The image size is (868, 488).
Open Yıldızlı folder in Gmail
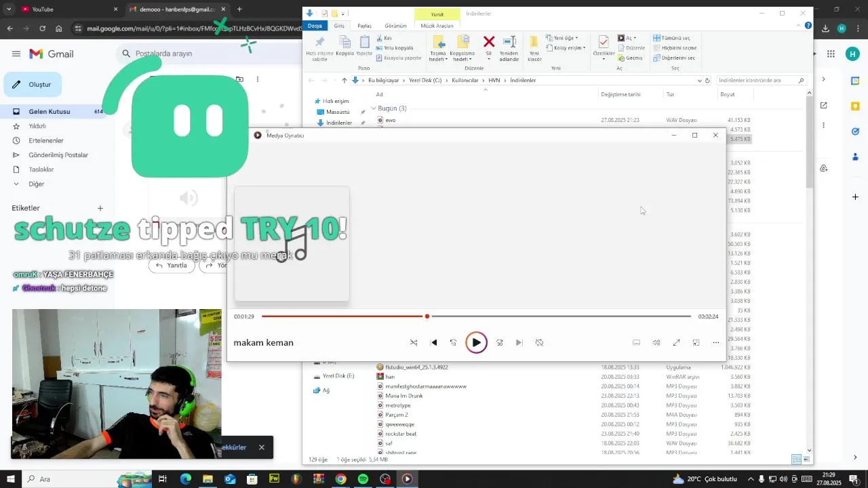tap(37, 126)
